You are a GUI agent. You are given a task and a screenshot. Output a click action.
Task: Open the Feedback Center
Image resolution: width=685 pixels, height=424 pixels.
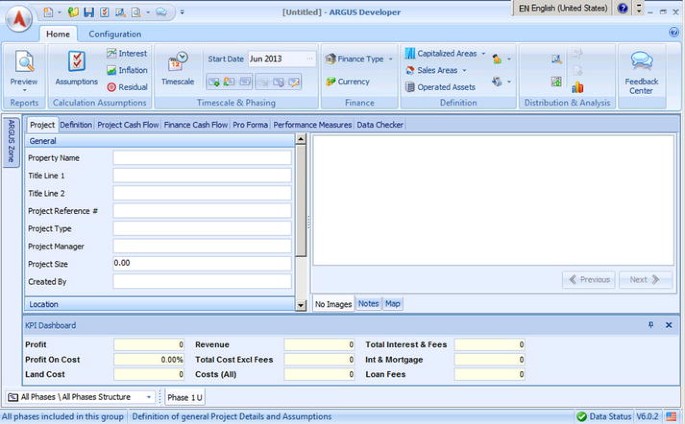(x=641, y=69)
